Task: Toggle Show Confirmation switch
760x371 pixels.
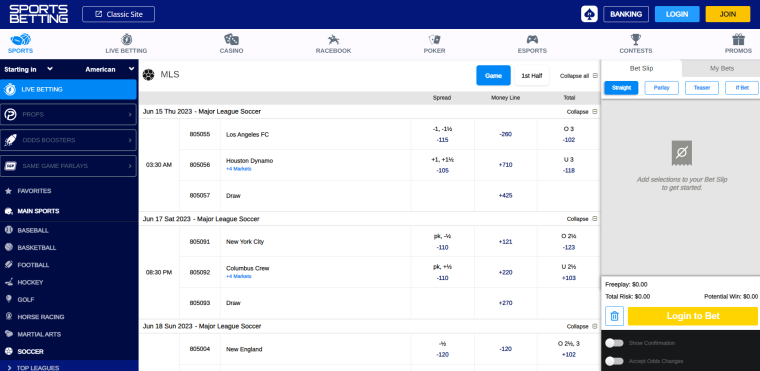Action: [x=614, y=343]
